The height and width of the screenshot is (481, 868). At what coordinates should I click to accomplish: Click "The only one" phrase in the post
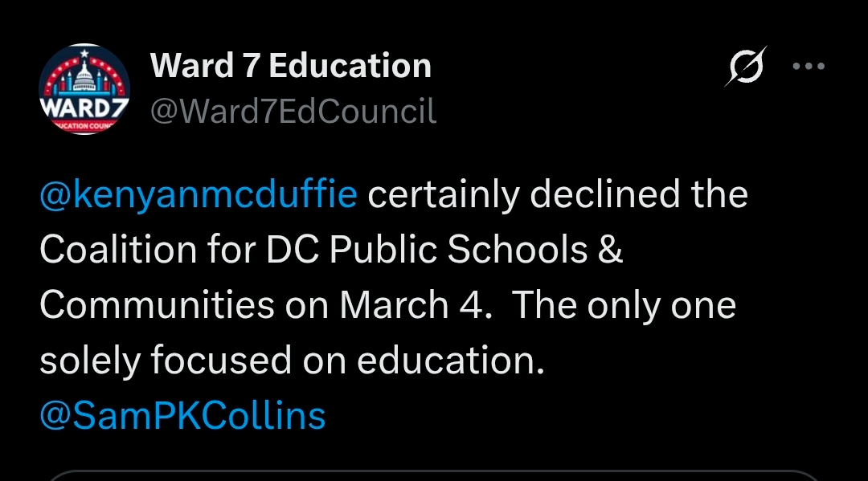[x=624, y=306]
